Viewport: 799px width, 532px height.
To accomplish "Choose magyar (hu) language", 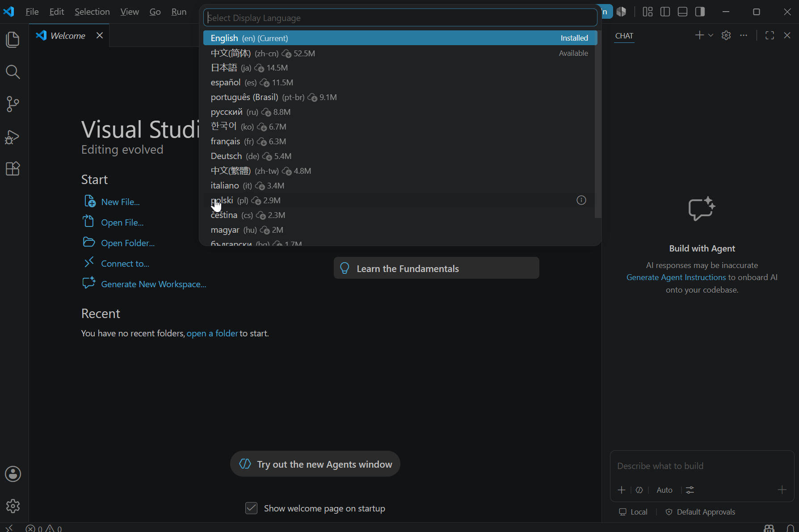I will click(400, 230).
